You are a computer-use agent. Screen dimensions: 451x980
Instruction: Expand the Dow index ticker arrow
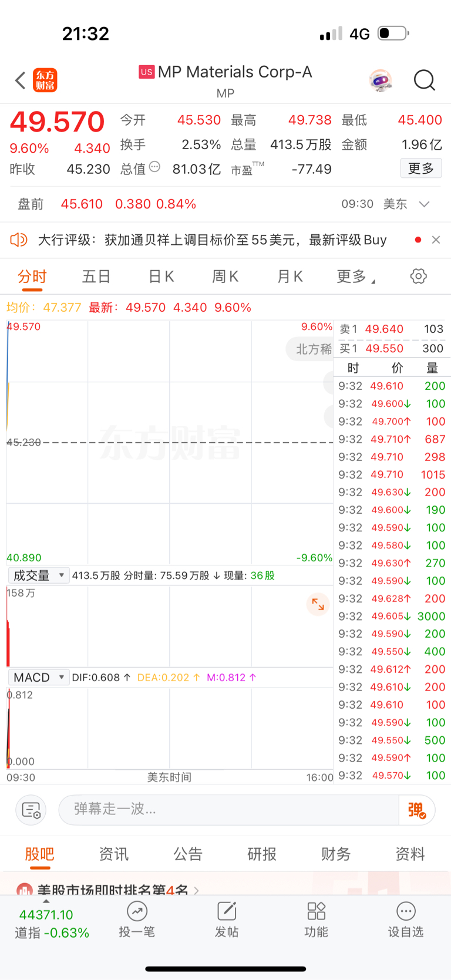[46, 901]
